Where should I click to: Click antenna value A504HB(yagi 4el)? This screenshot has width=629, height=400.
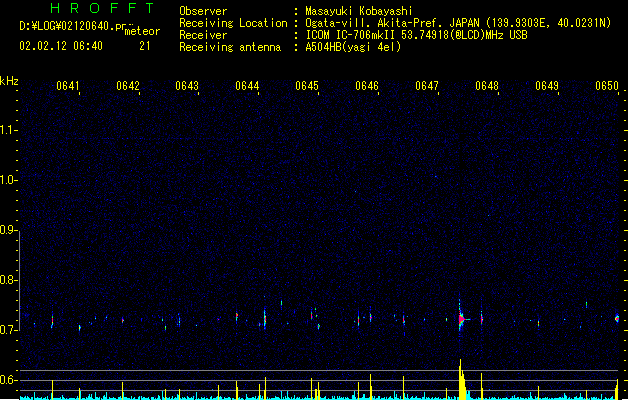(353, 47)
